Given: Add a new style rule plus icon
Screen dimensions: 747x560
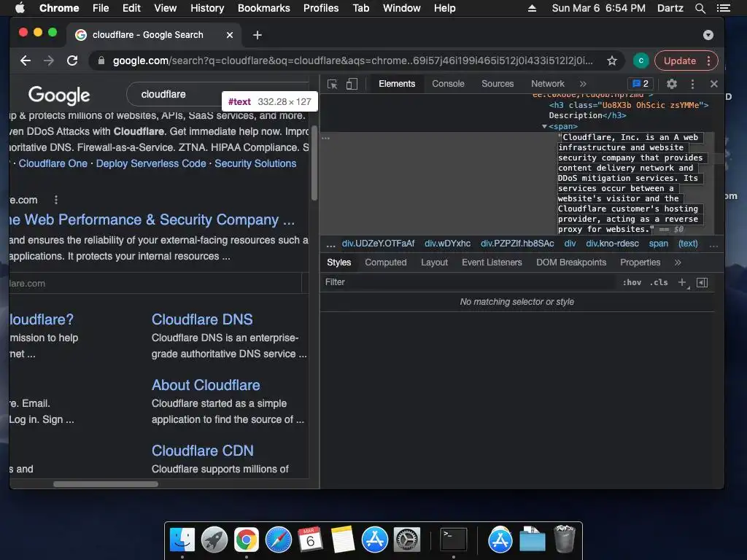Looking at the screenshot, I should pos(683,282).
